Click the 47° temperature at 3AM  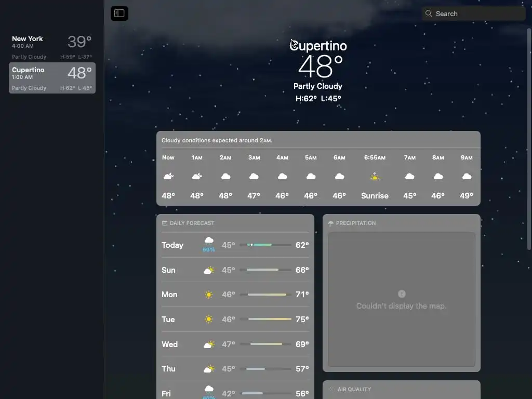[254, 196]
